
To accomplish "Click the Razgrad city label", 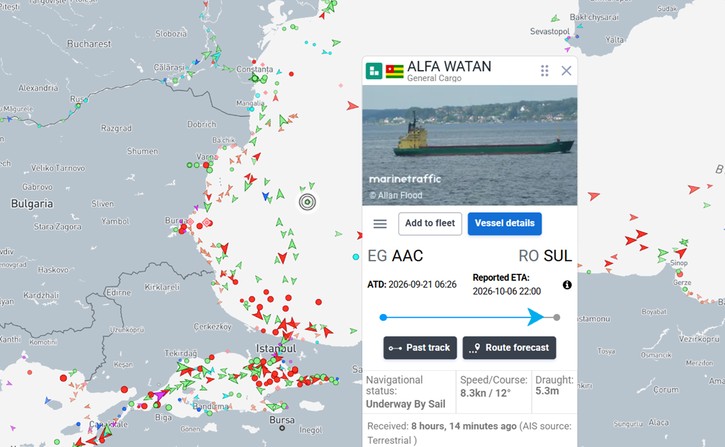I will [116, 128].
